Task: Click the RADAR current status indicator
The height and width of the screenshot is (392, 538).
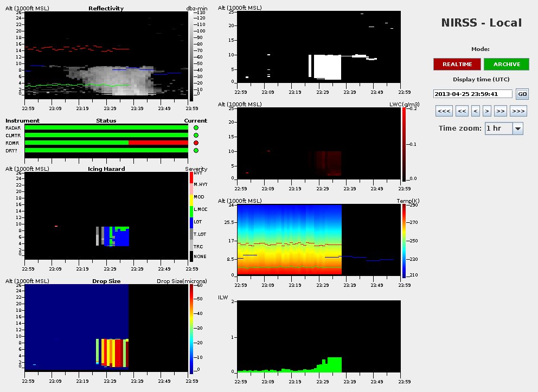Action: 196,127
